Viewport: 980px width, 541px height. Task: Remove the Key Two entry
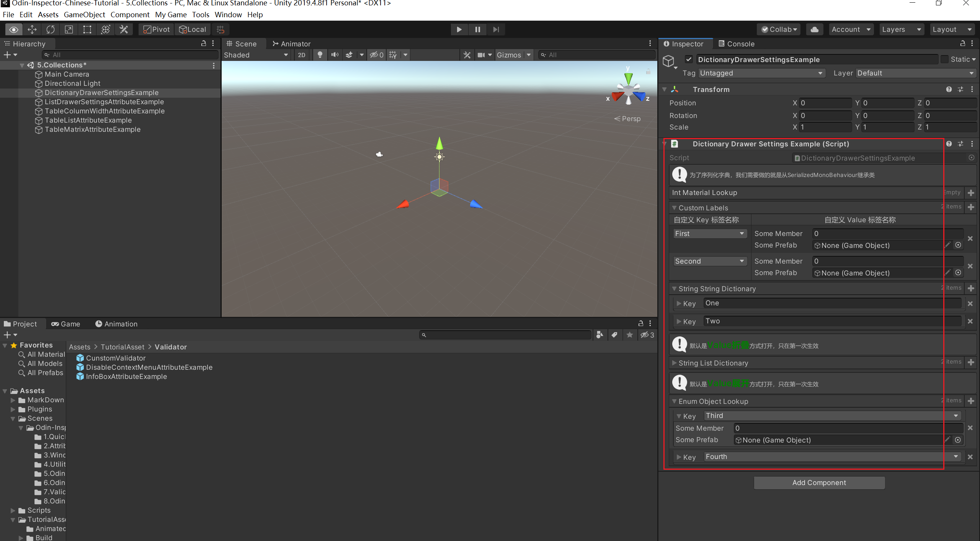[970, 321]
